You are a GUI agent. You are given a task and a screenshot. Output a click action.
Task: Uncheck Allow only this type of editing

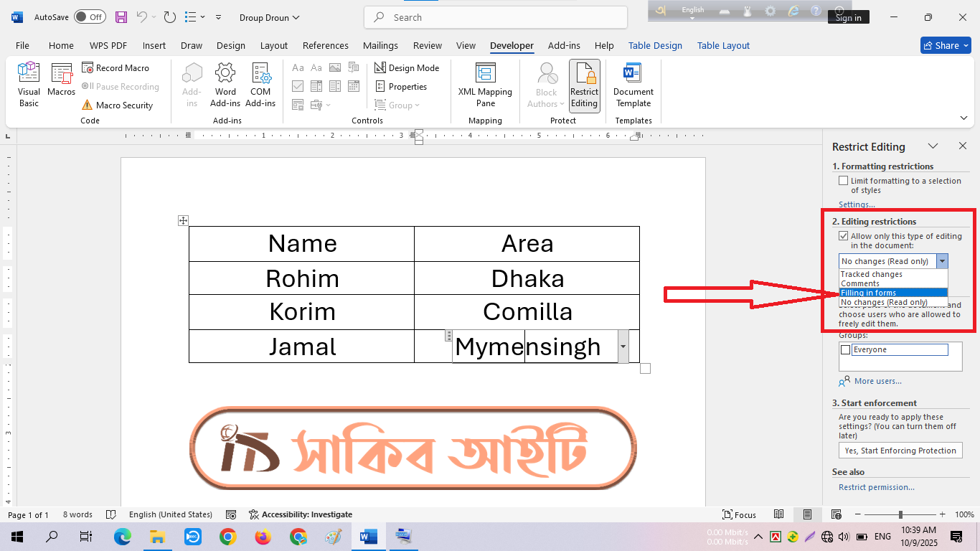click(x=844, y=236)
